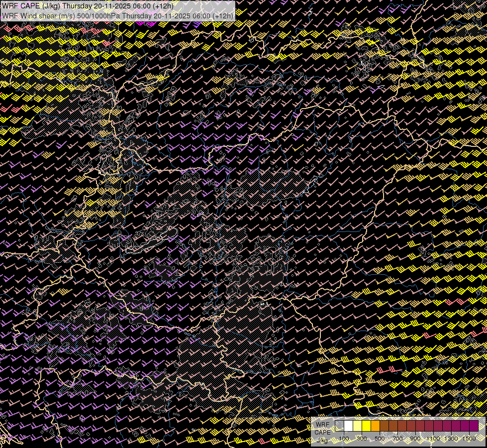The image size is (487, 448).
Task: Click the 900 legend tick label
Action: click(415, 439)
